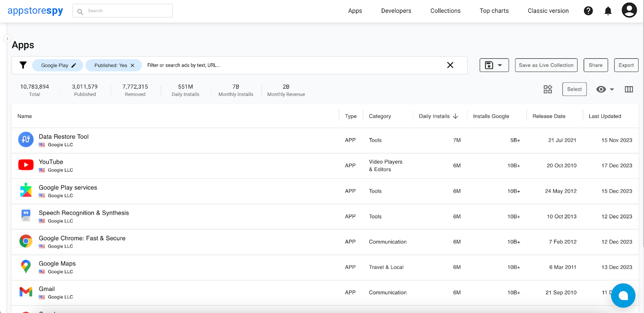This screenshot has width=644, height=313.
Task: Switch to Classic version
Action: 548,11
